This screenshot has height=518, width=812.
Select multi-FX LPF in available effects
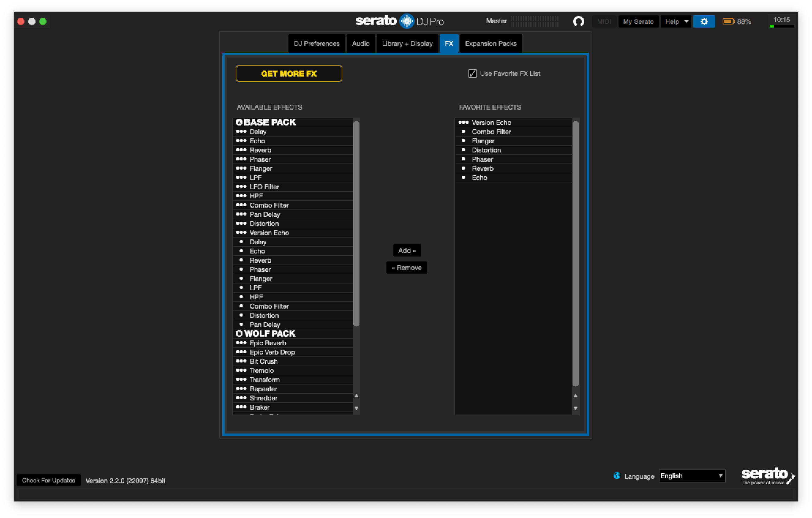pyautogui.click(x=293, y=178)
